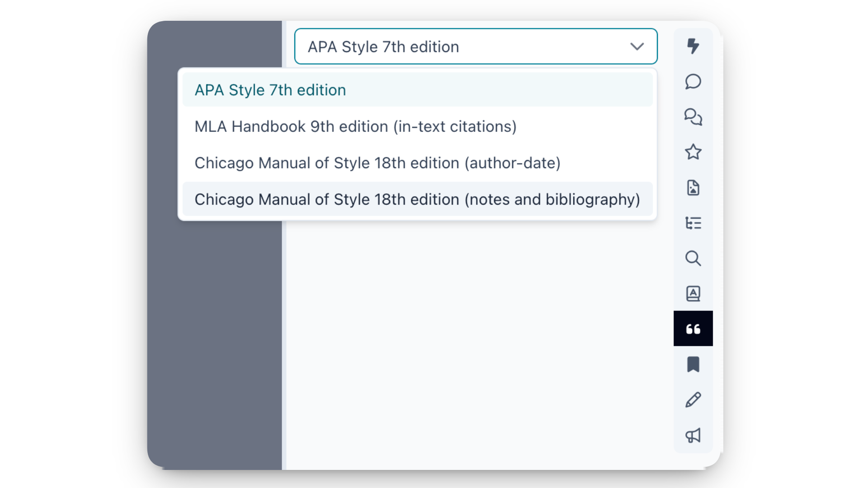Click the APA Style 7th edition combo box

[476, 47]
